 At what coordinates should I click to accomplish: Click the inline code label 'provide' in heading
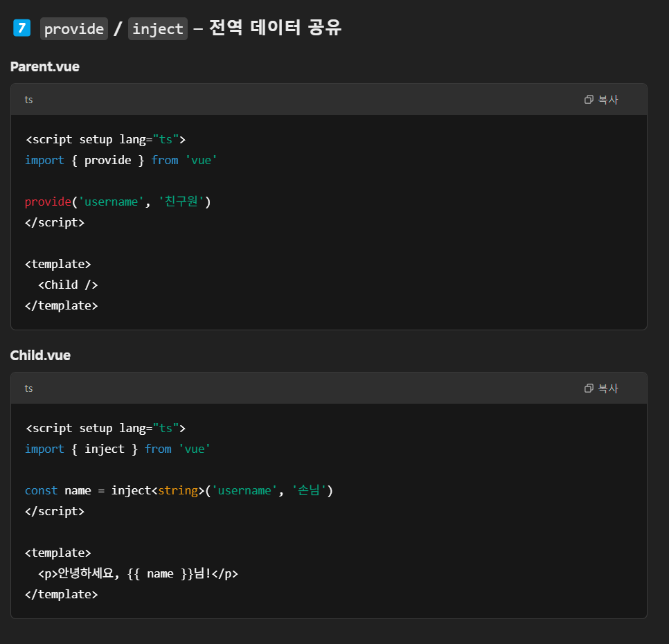coord(74,28)
